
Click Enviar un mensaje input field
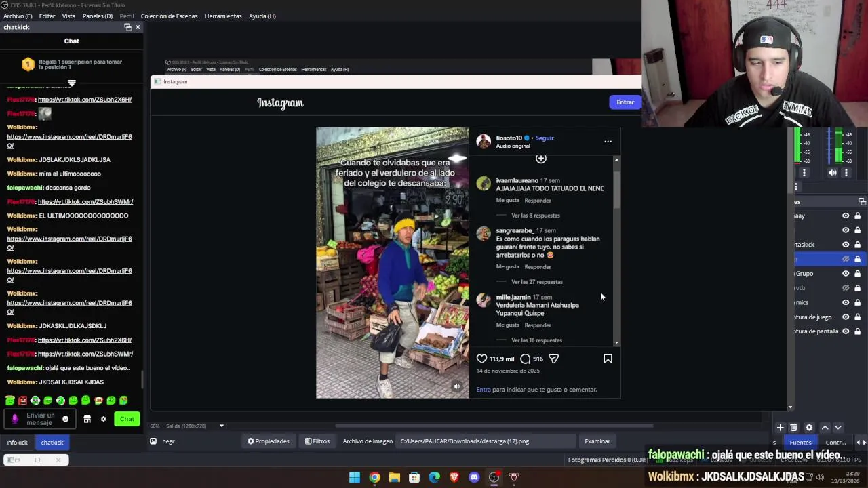click(x=39, y=419)
